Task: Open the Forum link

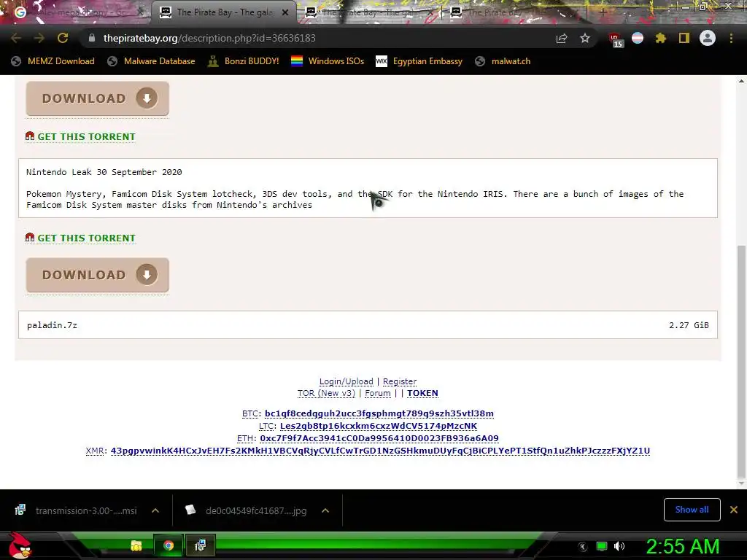Action: (x=378, y=393)
